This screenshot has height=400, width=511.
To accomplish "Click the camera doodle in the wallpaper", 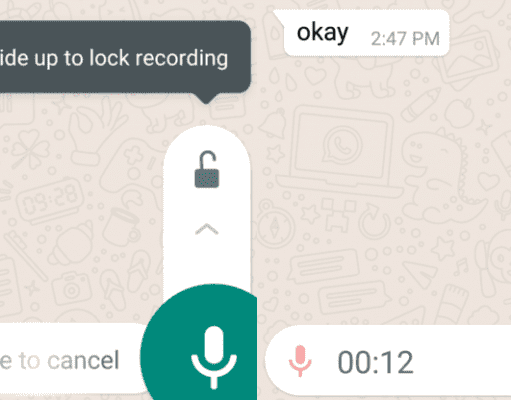I will click(72, 288).
